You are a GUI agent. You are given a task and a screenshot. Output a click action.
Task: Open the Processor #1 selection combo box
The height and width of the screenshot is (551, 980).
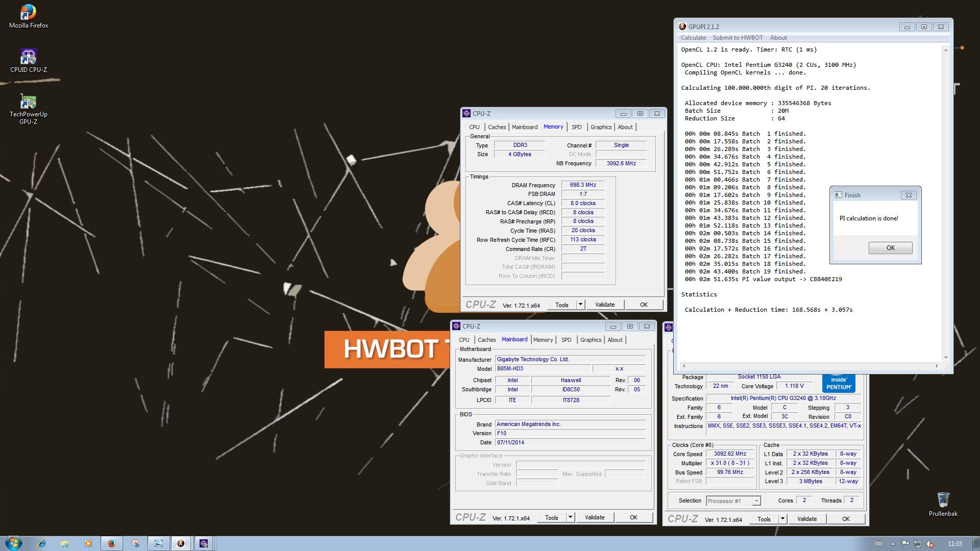click(733, 501)
